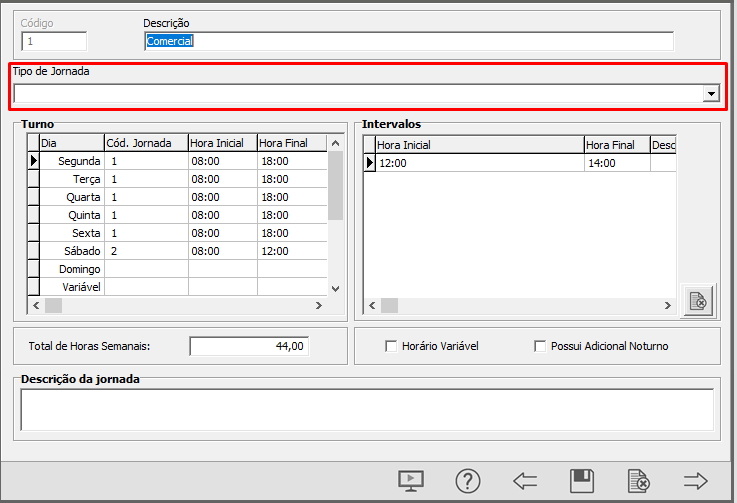
Task: Check the Possui Adicional Noturno option
Action: (541, 346)
